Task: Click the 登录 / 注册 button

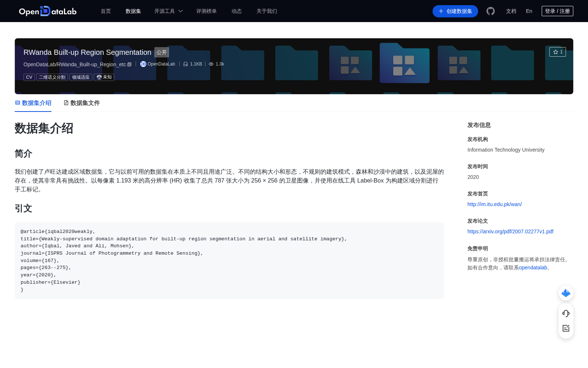Action: 557,11
